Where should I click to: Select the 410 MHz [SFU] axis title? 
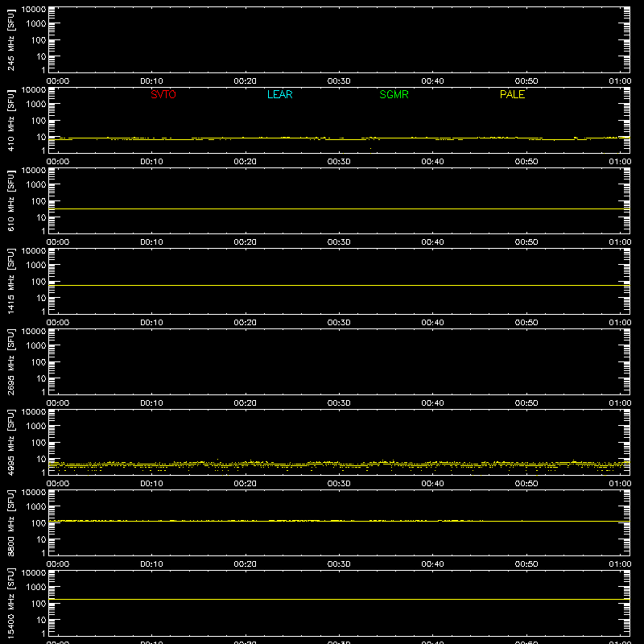pos(10,120)
